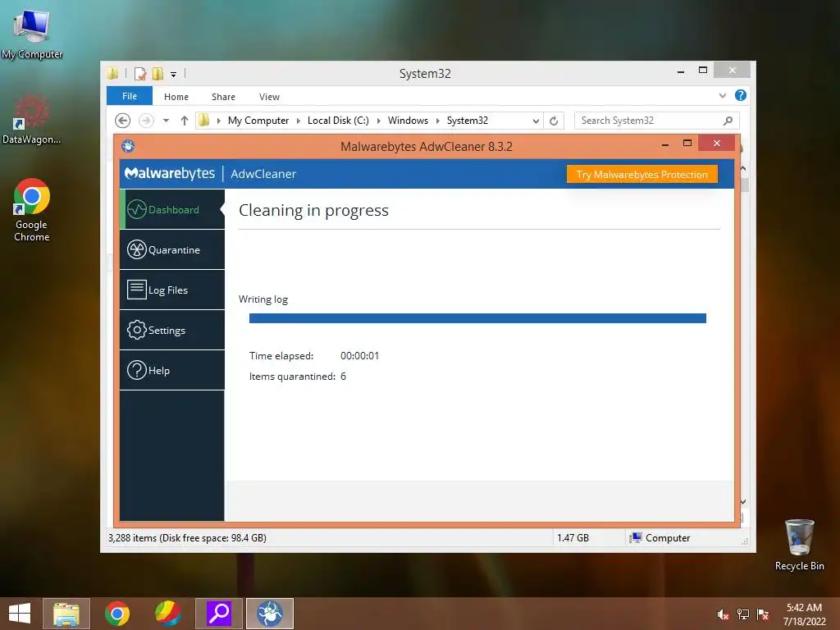Select My Computer in breadcrumb path
The height and width of the screenshot is (630, 840).
[x=258, y=121]
